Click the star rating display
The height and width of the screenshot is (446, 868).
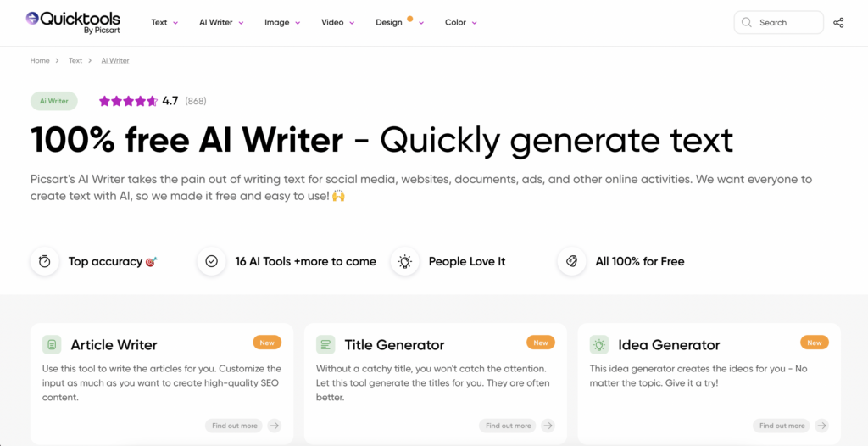(x=128, y=101)
